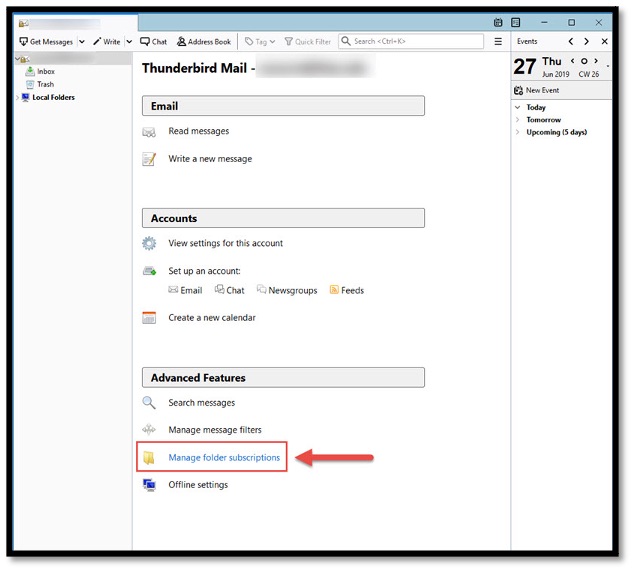Click the new calendar icon
Image resolution: width=633 pixels, height=570 pixels.
(149, 318)
